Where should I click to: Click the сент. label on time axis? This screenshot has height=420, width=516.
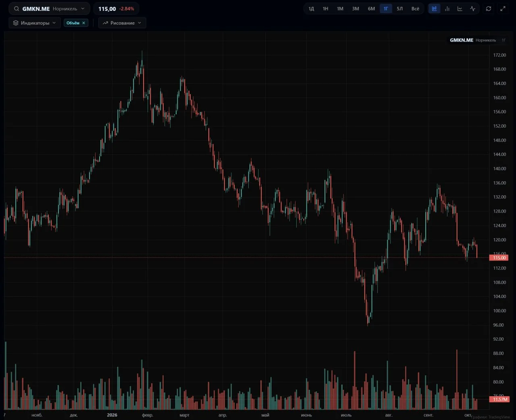click(x=429, y=415)
